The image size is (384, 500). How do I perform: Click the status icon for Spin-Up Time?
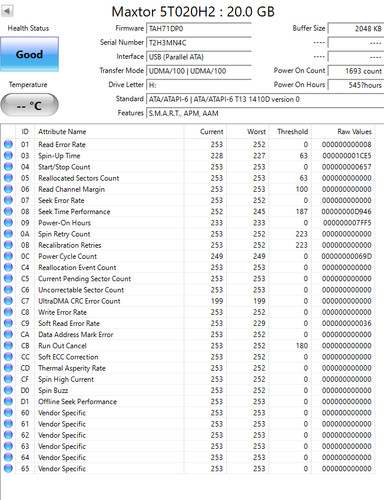8,155
